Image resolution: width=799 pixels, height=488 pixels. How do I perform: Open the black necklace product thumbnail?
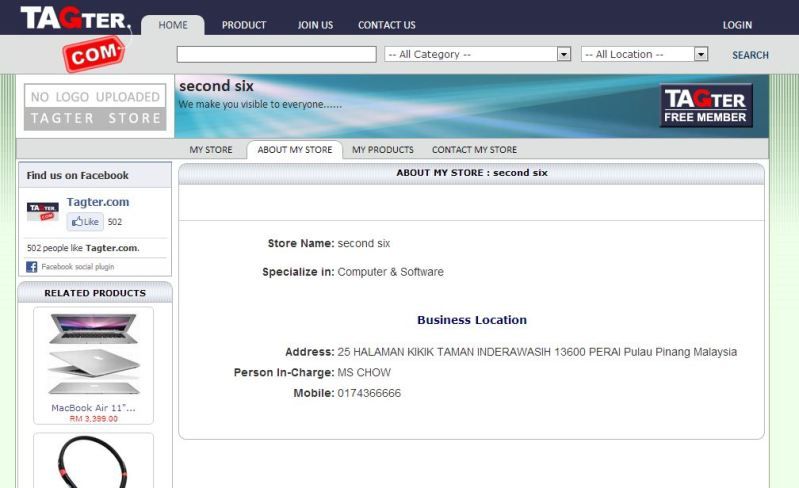click(x=93, y=464)
